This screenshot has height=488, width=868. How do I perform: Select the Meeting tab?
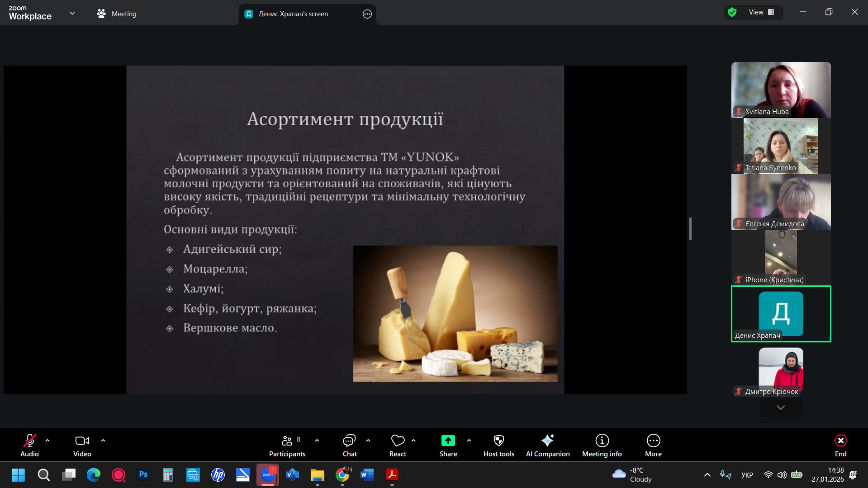coord(117,14)
